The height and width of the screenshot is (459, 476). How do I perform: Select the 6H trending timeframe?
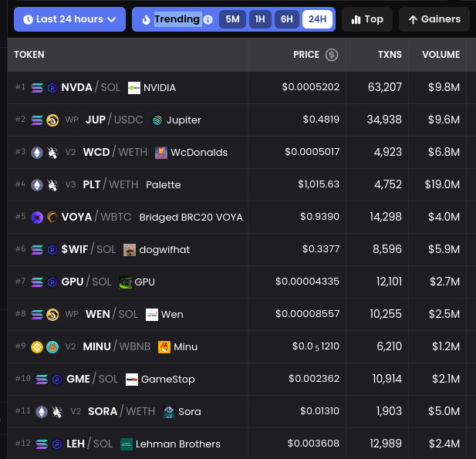pyautogui.click(x=286, y=19)
